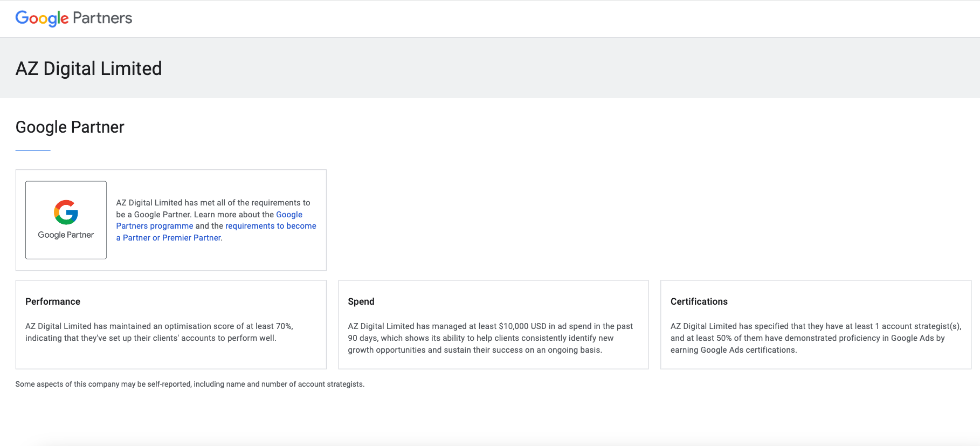Click the account strategist certifications description

tap(816, 338)
